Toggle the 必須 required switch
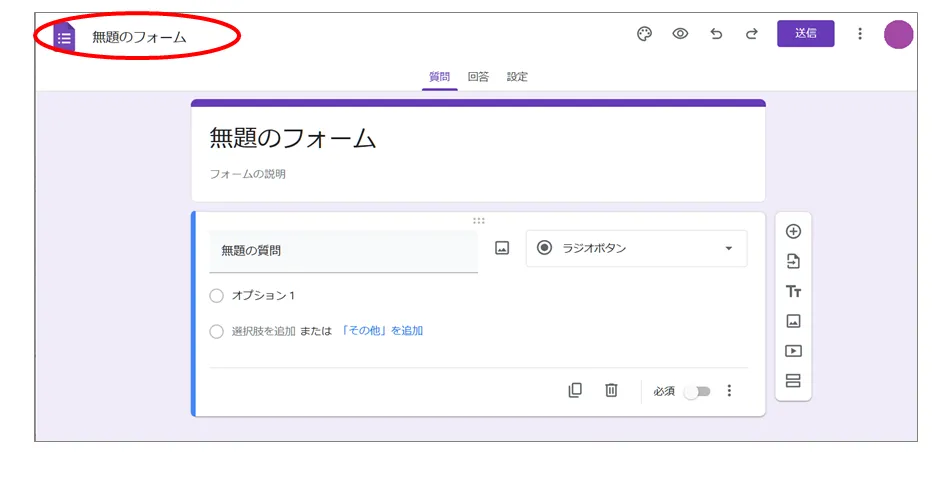 tap(696, 392)
